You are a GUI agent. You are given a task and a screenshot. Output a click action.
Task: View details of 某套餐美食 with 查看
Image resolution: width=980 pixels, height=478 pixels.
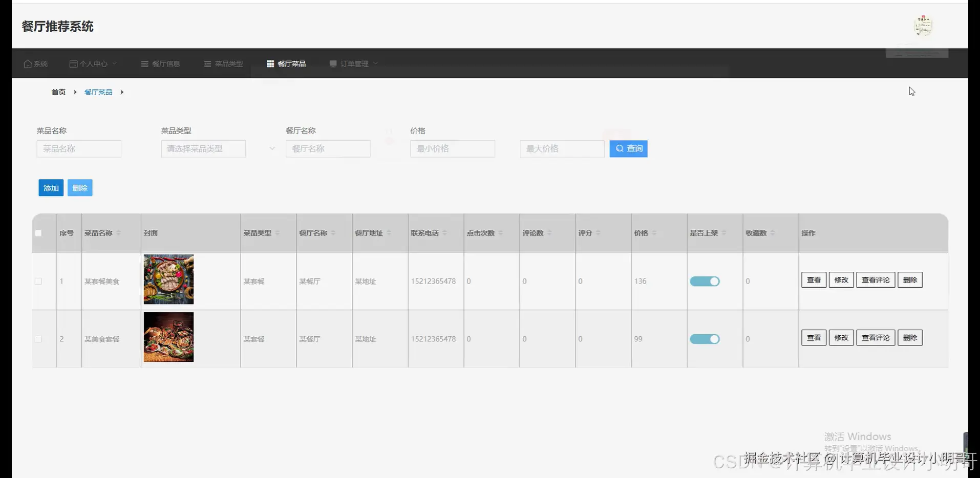coord(814,280)
